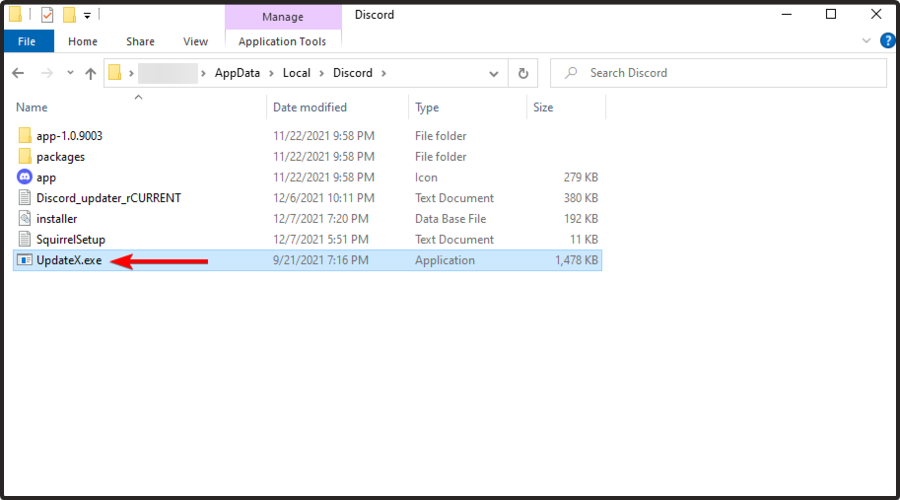The width and height of the screenshot is (900, 500).
Task: Click the folder icon in address bar
Action: pyautogui.click(x=115, y=72)
